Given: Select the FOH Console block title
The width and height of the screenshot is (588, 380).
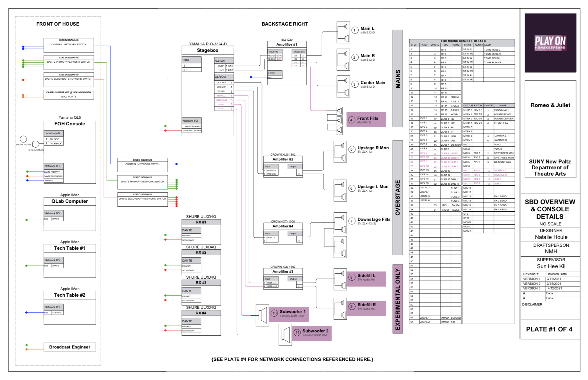Looking at the screenshot, I should pyautogui.click(x=70, y=124).
